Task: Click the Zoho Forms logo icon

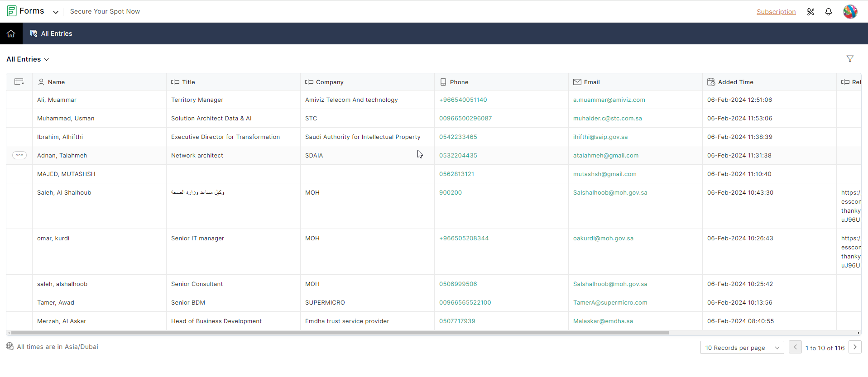Action: click(x=12, y=11)
